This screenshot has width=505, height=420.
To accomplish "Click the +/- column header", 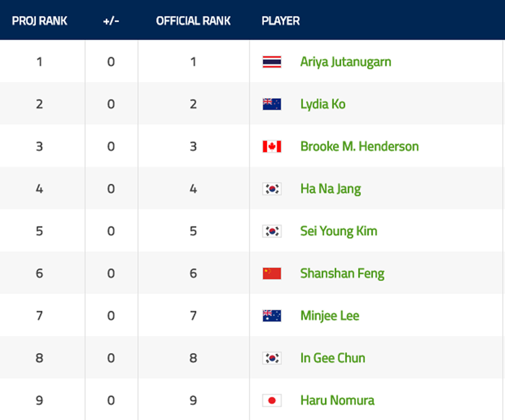I will pyautogui.click(x=111, y=21).
